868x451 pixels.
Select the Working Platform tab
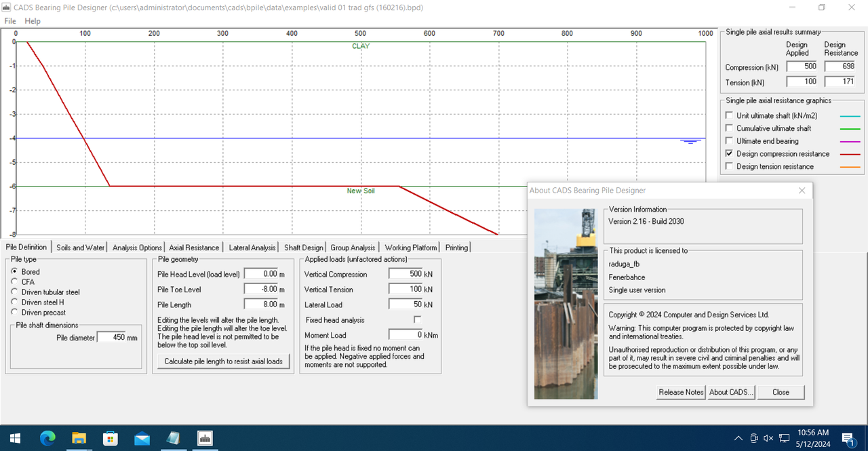coord(411,248)
